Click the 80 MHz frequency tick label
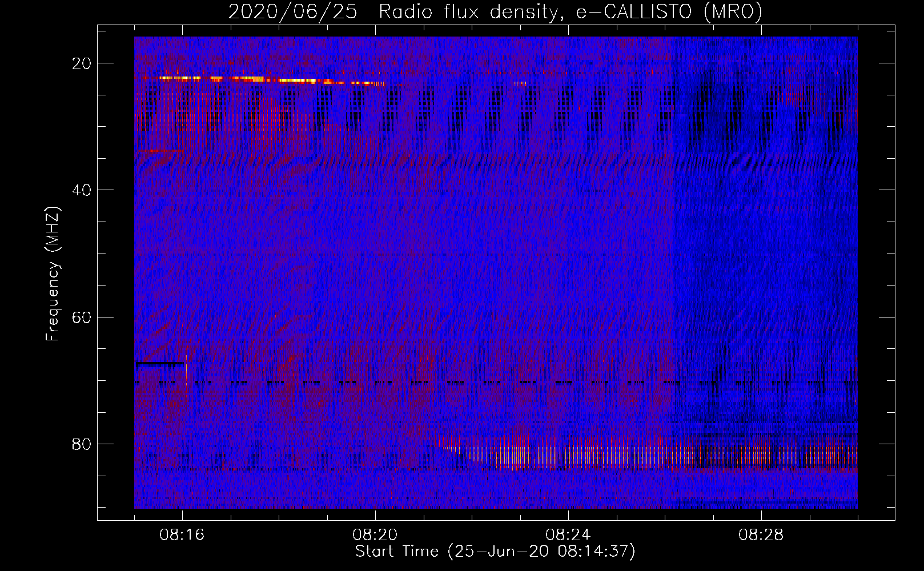Image resolution: width=924 pixels, height=571 pixels. coord(82,444)
